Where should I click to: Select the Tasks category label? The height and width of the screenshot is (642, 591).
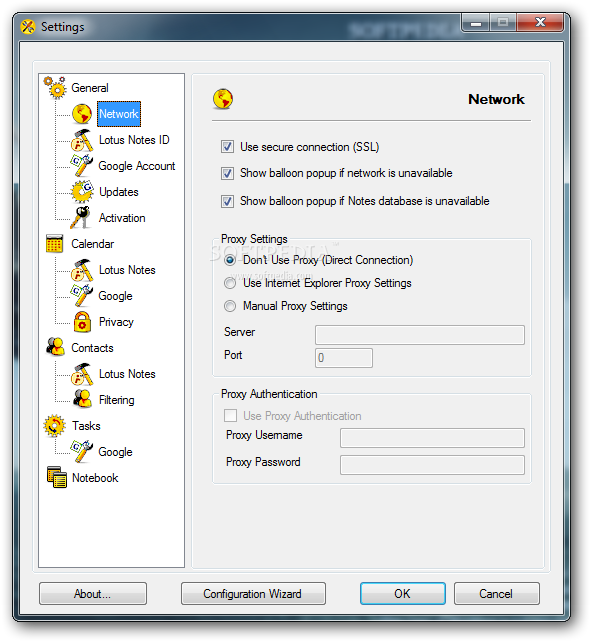pos(86,426)
